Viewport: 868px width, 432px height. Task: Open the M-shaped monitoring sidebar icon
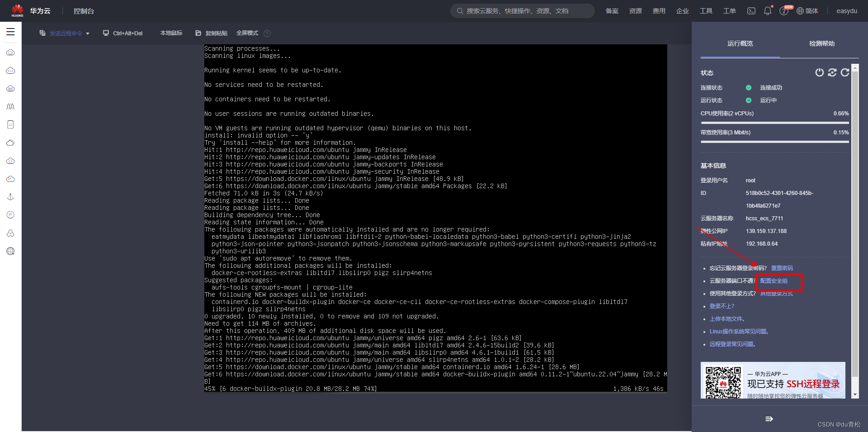point(10,107)
